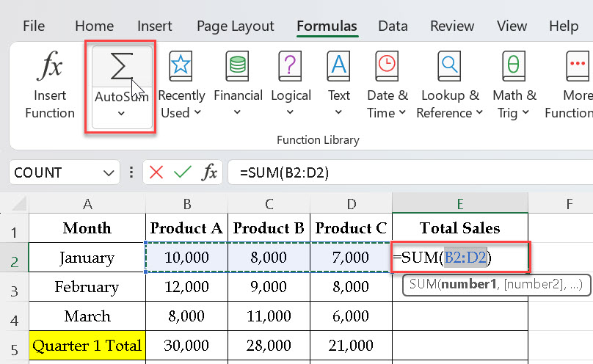Screen dimensions: 593x364
Task: Select row 4 header
Action: 15,316
